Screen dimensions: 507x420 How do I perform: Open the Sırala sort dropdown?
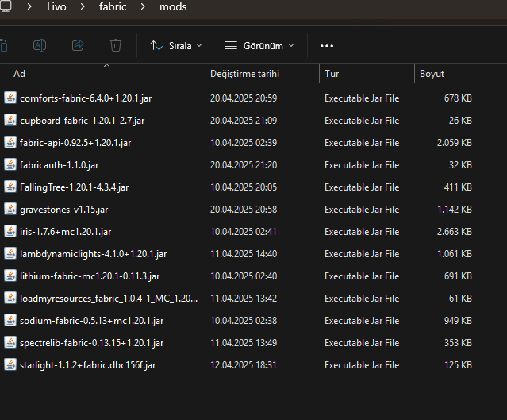pos(176,45)
